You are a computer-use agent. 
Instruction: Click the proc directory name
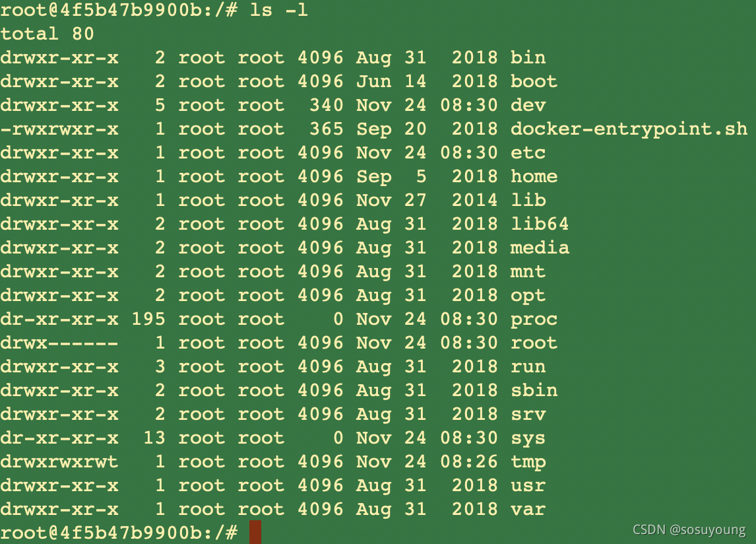pos(534,319)
